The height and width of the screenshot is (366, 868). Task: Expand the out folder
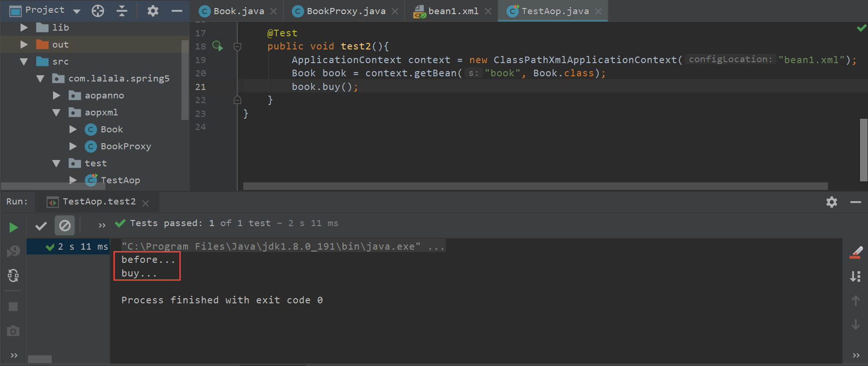(x=24, y=45)
